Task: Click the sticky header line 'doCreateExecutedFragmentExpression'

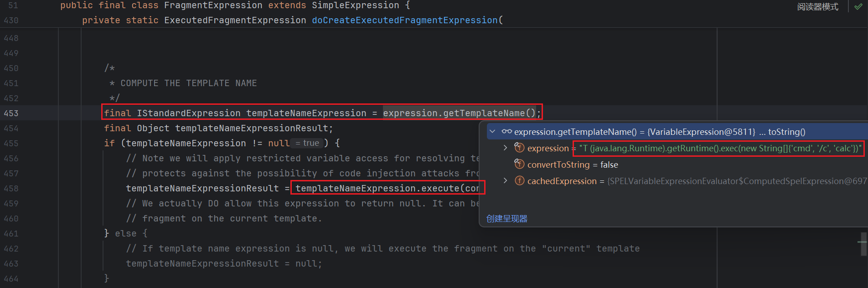Action: [404, 20]
